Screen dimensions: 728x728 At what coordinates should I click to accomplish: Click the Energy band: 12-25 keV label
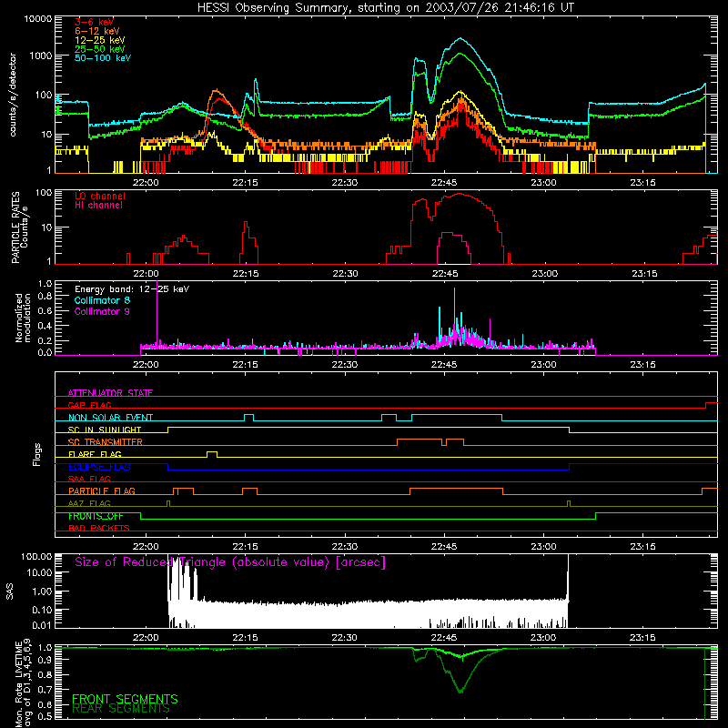click(x=132, y=289)
